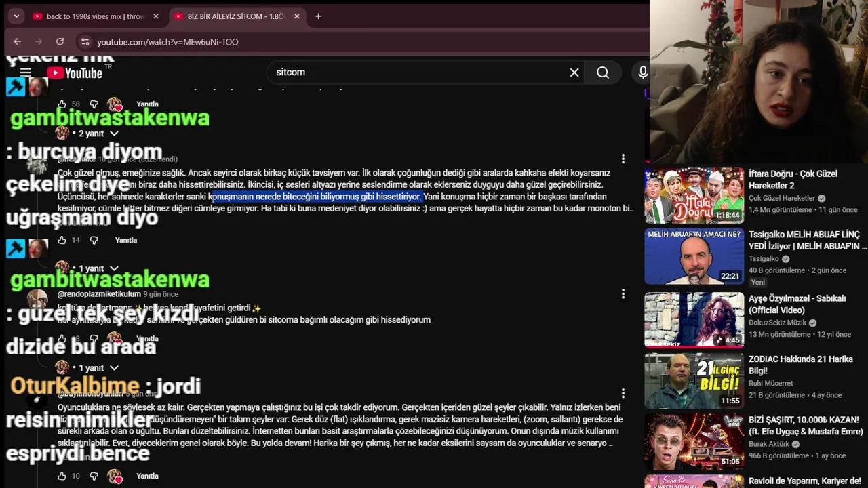This screenshot has height=488, width=868.
Task: Open the 'BİZİ ŞAŞIRT, 10.000₺ KAZAN!' thumbnail
Action: point(694,442)
